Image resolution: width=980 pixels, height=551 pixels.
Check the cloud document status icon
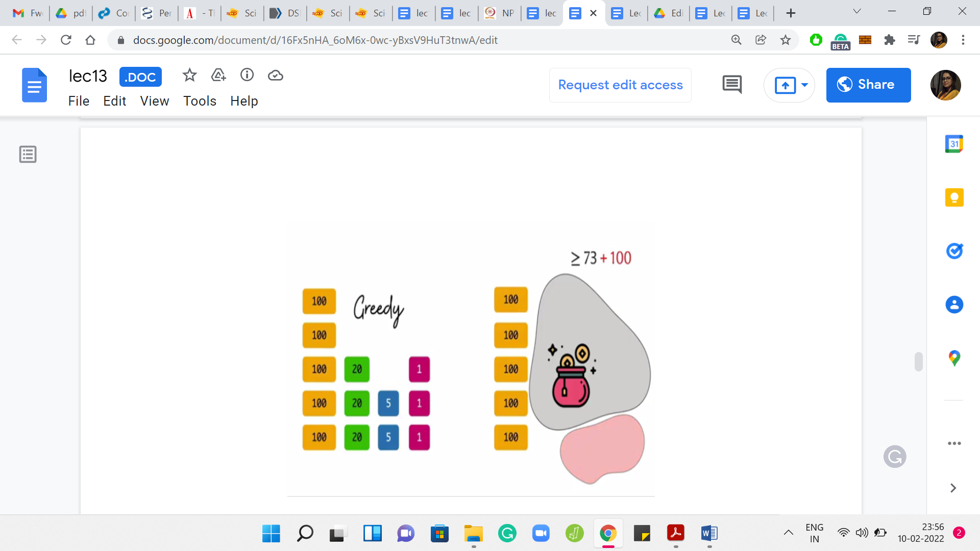[x=276, y=76]
